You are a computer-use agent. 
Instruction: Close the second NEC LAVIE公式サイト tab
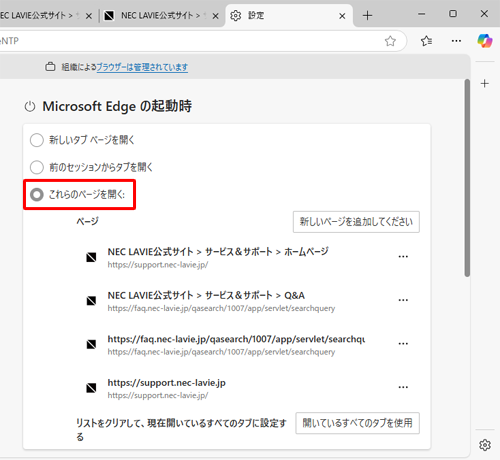216,16
